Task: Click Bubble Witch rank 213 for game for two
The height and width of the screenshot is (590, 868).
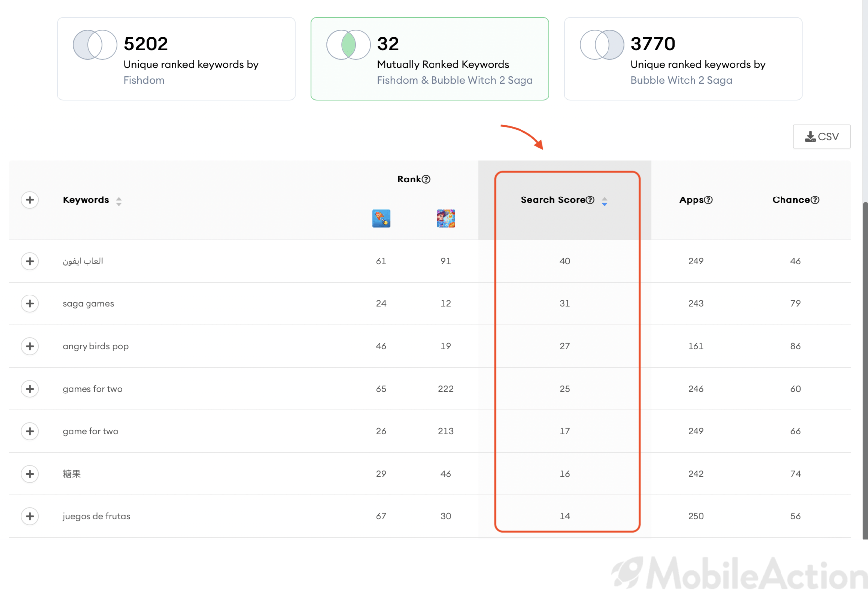Action: [446, 431]
